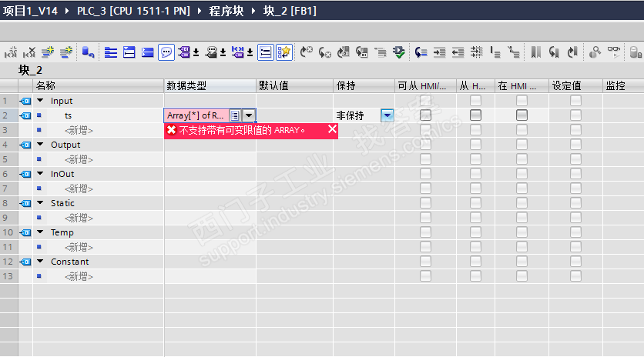Click the interface icon in the ts row
This screenshot has width=644, height=357.
(x=25, y=115)
